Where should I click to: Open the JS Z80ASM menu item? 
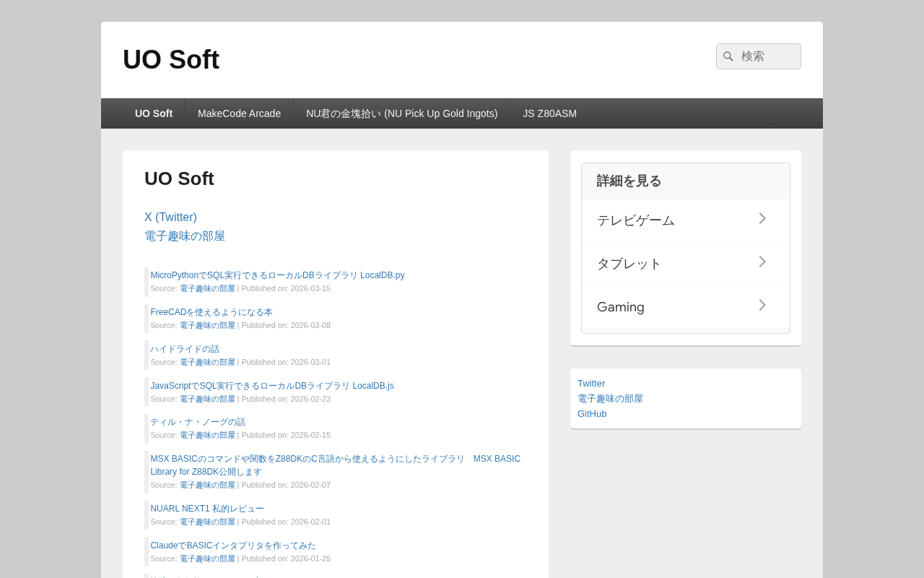[x=549, y=113]
